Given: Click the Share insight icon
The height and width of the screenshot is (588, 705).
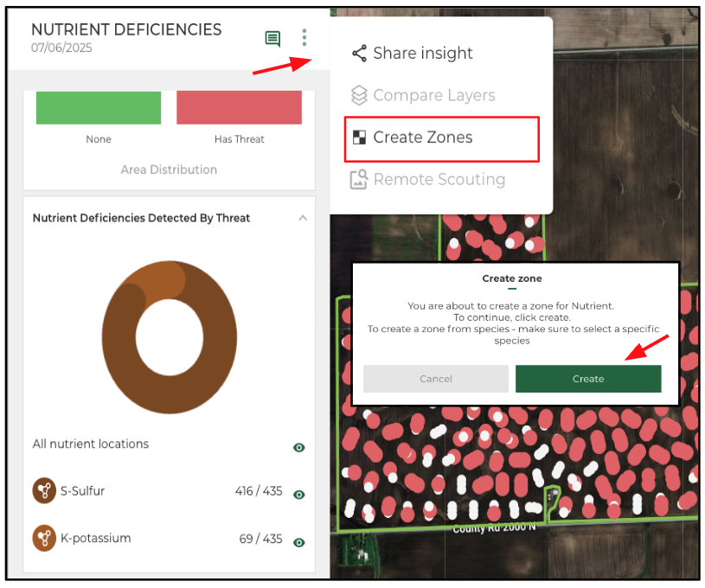Looking at the screenshot, I should (359, 54).
